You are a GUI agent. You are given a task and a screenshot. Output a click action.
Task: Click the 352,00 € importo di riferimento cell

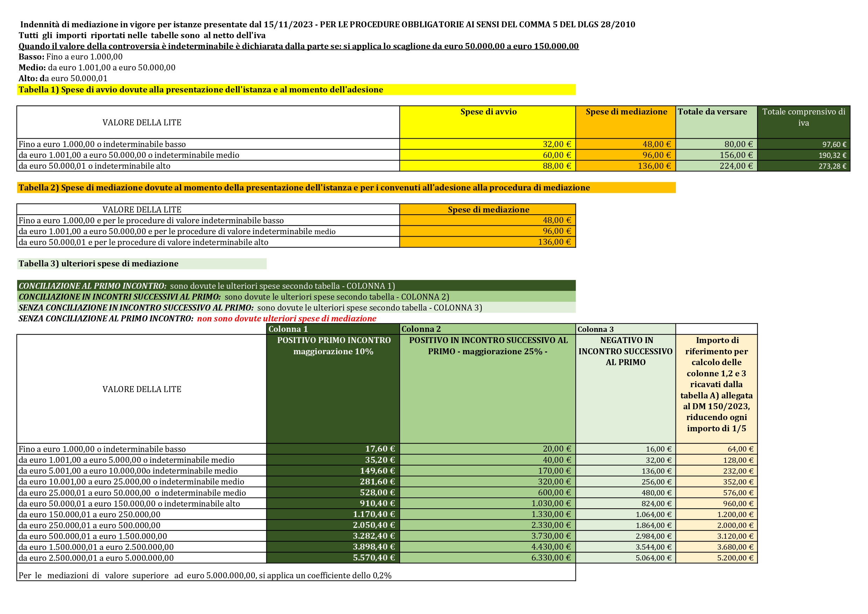pyautogui.click(x=716, y=482)
